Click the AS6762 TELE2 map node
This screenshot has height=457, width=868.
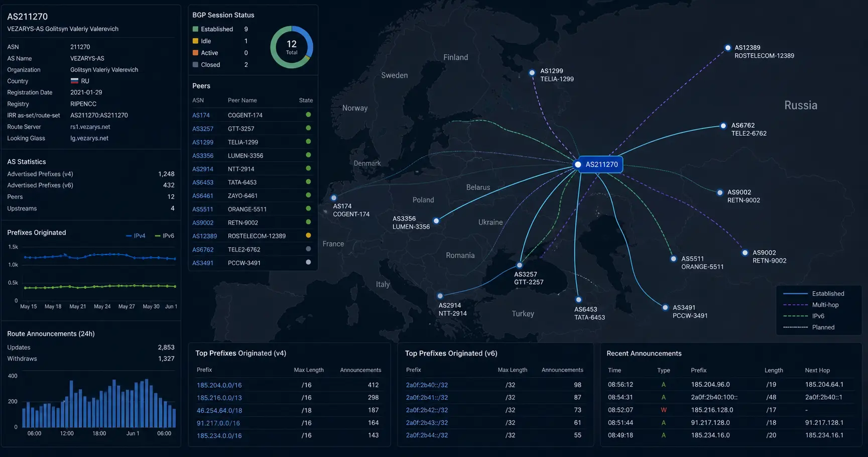tap(723, 126)
